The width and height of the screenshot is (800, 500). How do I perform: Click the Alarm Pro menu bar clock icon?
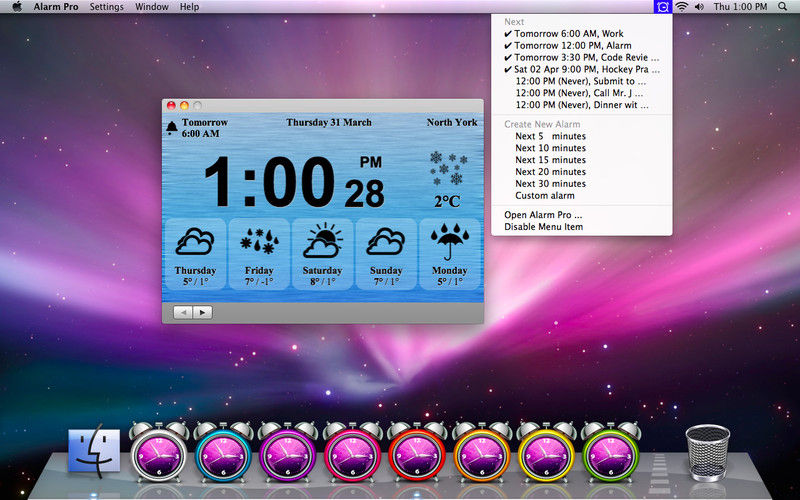[x=663, y=7]
